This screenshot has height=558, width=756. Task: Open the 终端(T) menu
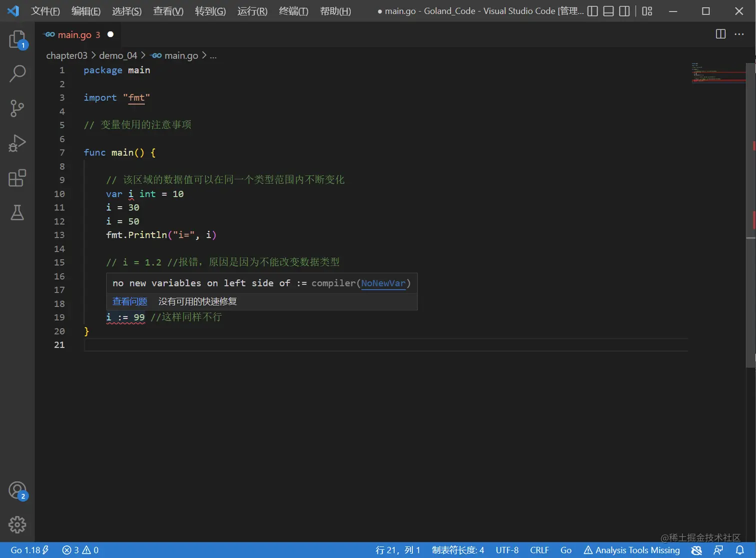(293, 11)
